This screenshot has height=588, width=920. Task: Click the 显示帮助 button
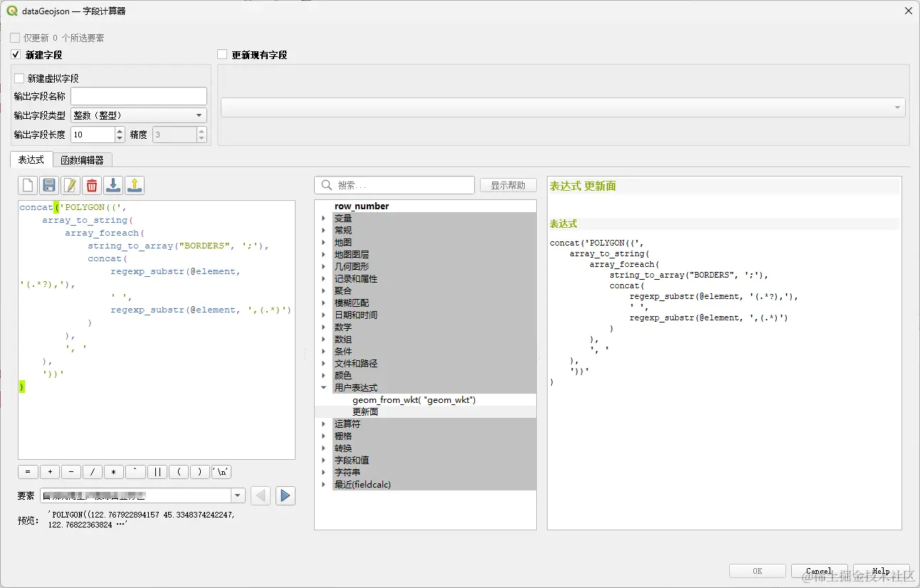coord(508,185)
